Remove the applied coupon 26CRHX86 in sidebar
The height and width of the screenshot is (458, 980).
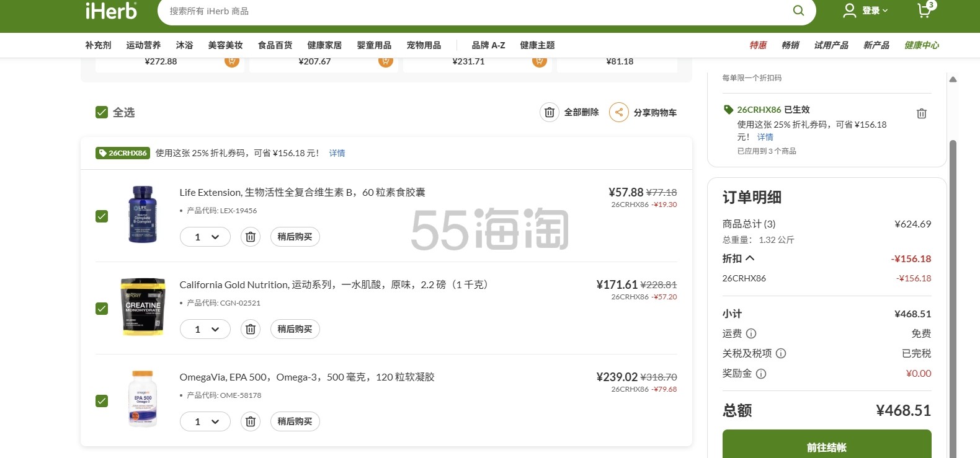(921, 113)
